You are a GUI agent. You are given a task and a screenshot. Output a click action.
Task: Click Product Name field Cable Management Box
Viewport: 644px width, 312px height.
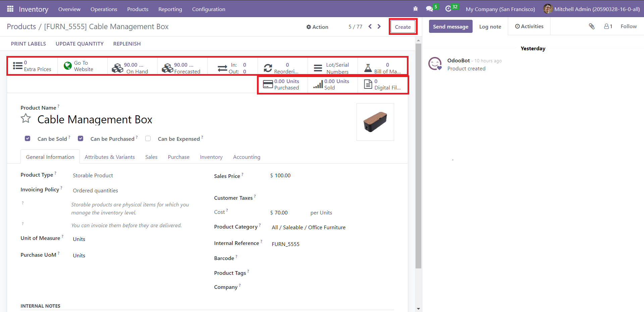click(95, 119)
